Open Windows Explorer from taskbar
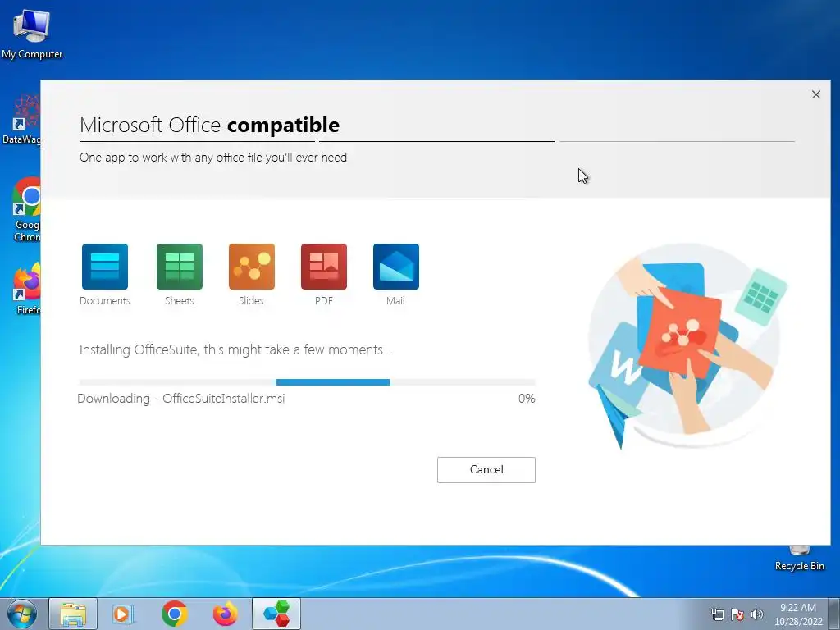The image size is (840, 630). tap(73, 614)
